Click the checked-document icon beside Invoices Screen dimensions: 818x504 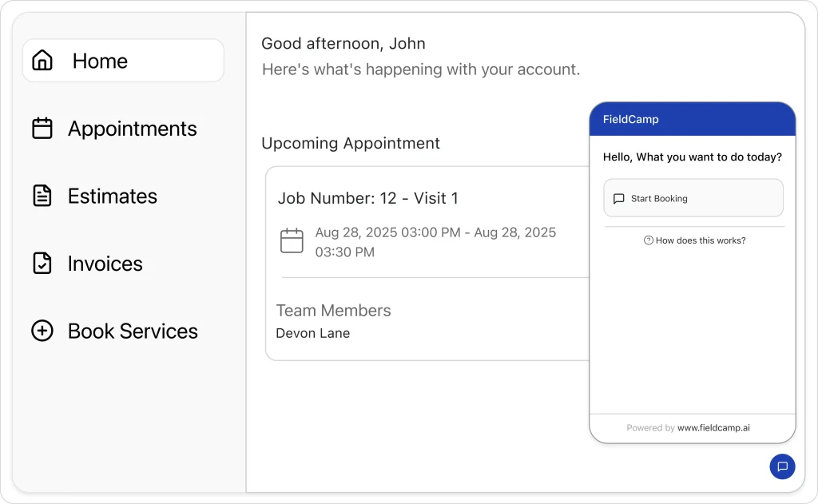point(42,264)
